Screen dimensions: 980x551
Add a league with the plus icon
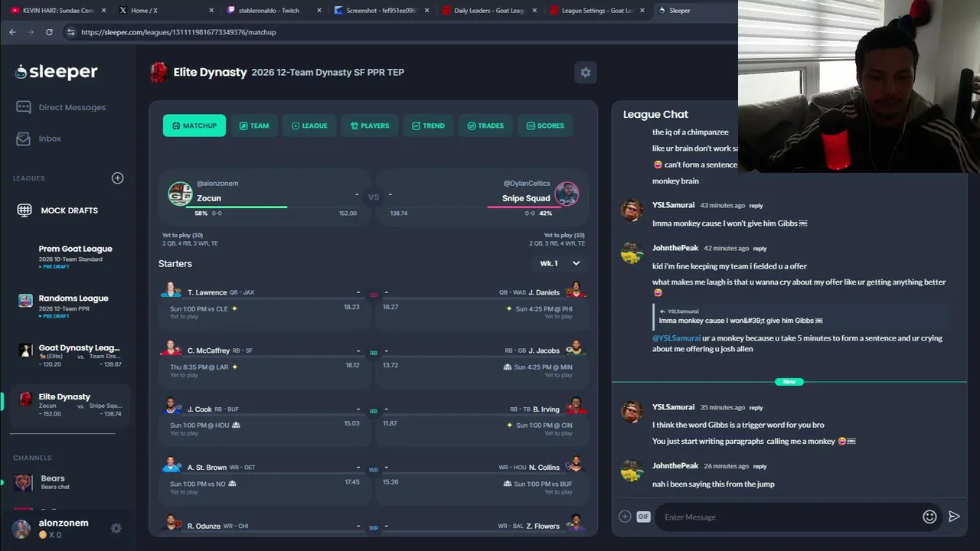pyautogui.click(x=117, y=178)
